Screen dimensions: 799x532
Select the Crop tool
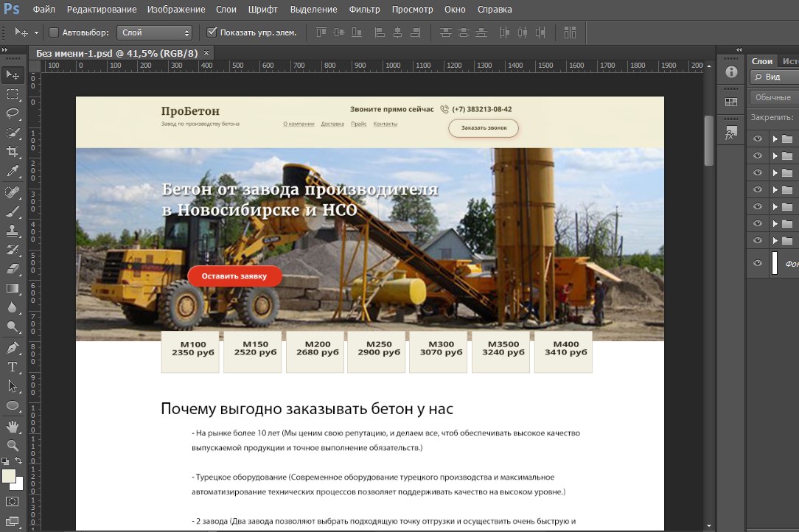click(x=13, y=152)
